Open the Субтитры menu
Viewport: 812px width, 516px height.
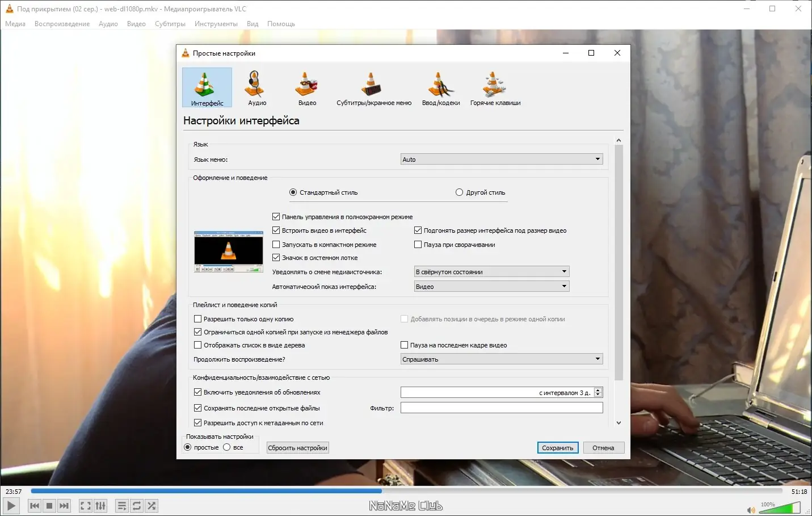point(170,23)
